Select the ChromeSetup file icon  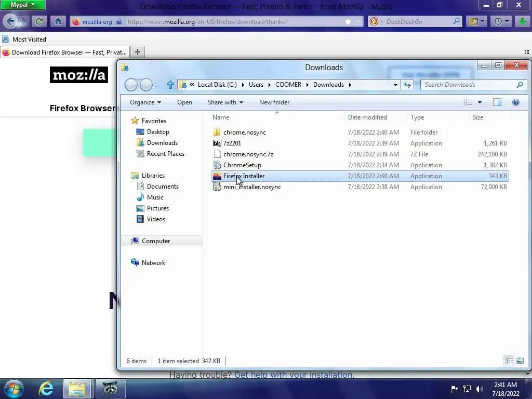217,165
